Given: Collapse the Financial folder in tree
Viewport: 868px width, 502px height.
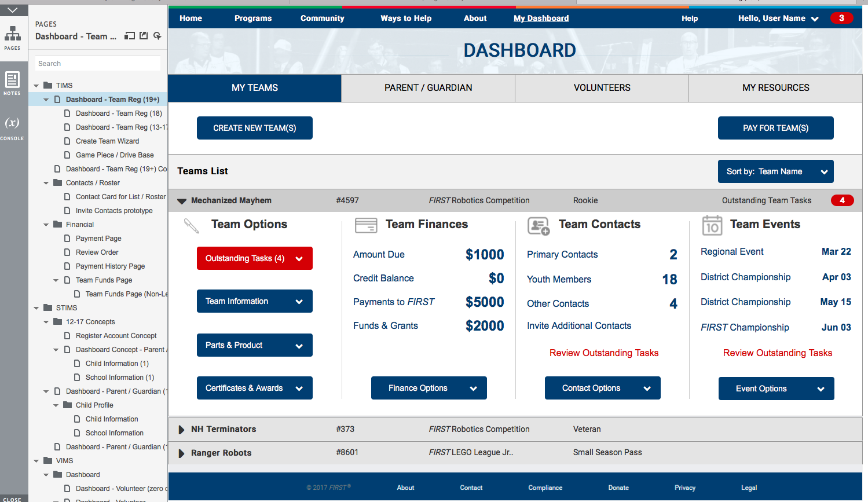Looking at the screenshot, I should tap(46, 225).
